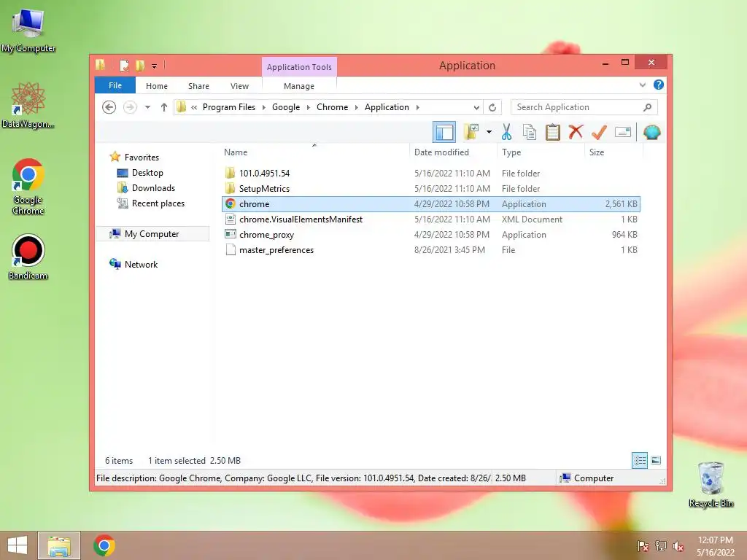Expand arrow after Program Files breadcrumb
Screen dimensions: 747x560
click(x=263, y=107)
